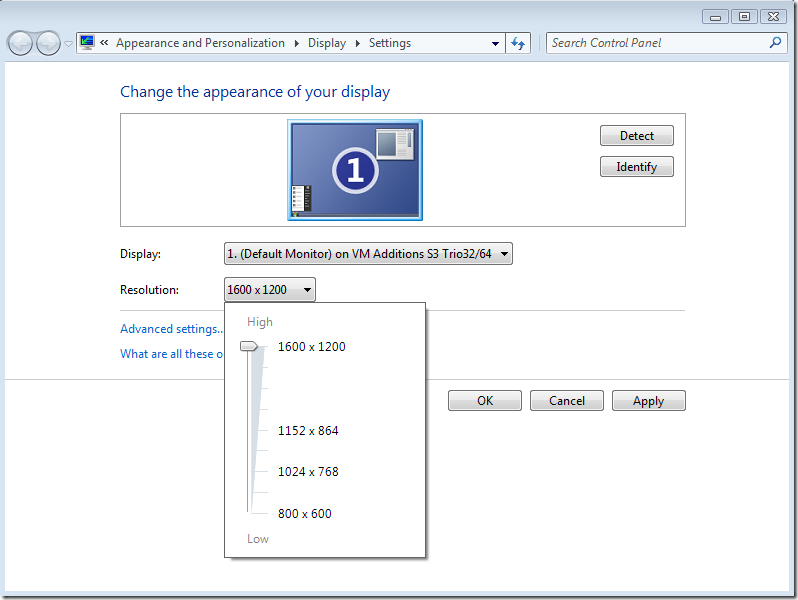
Task: Click the double chevron in breadcrumb
Action: (x=104, y=43)
